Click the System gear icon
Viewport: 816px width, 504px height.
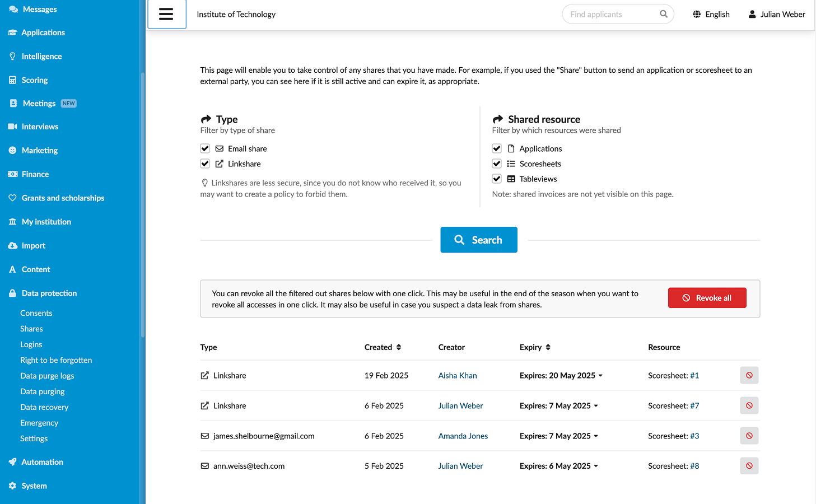pos(13,486)
